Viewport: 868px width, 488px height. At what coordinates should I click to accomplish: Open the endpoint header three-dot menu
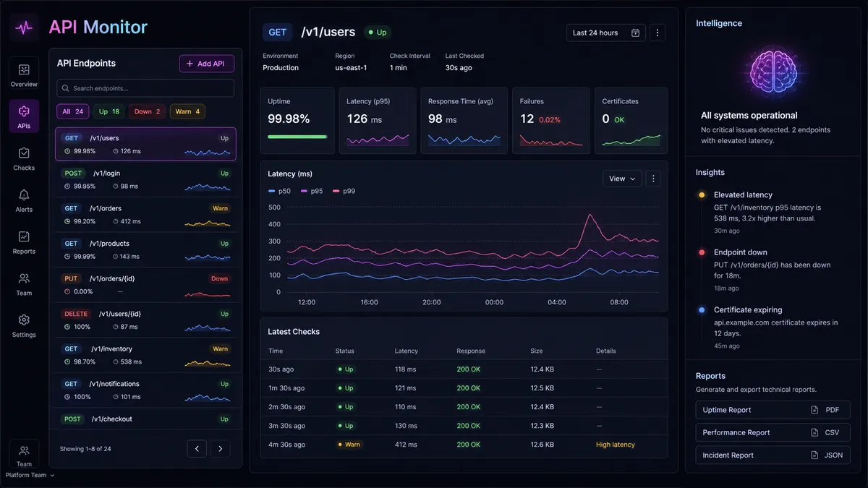pos(657,33)
